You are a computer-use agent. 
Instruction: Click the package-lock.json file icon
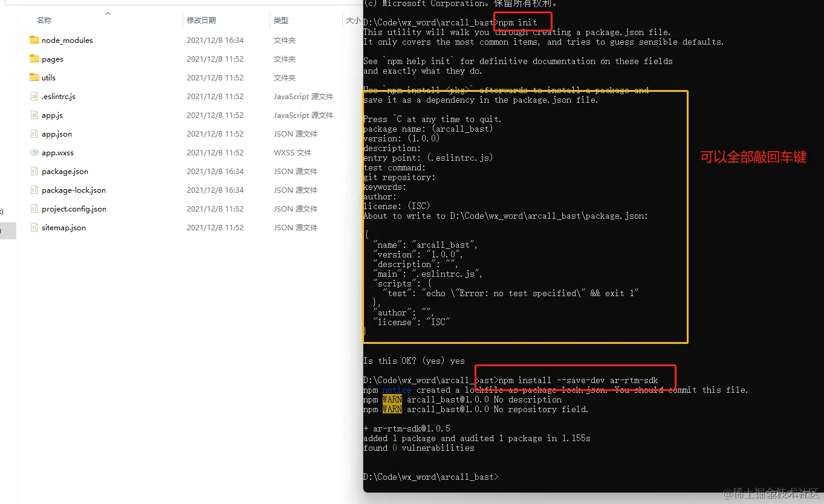[34, 190]
